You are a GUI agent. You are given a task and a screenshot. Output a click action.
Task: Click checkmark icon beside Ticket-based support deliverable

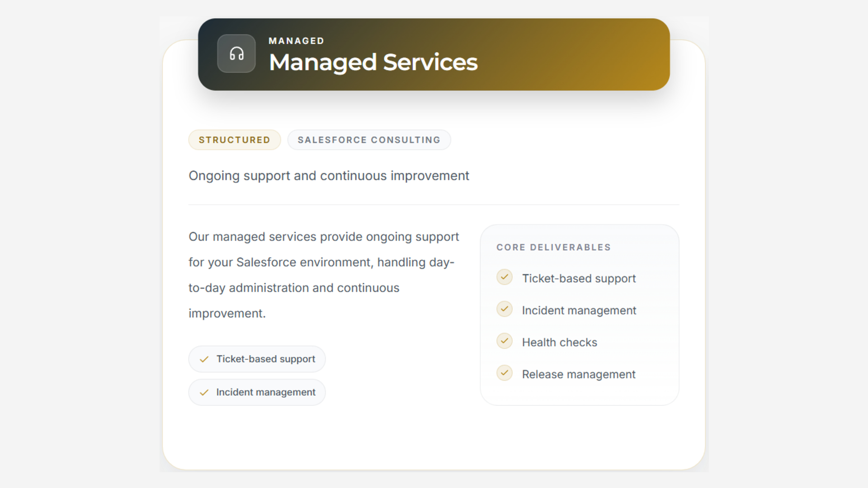click(x=505, y=277)
